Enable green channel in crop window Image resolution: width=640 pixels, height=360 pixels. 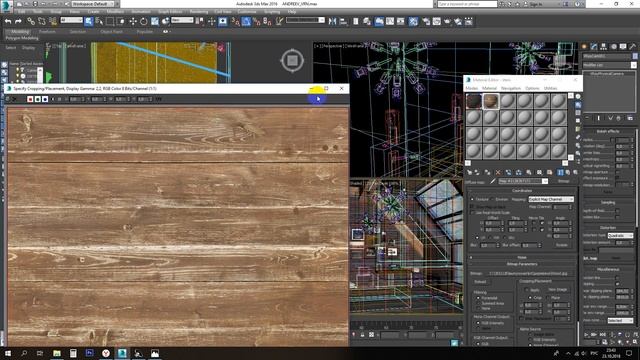[38, 99]
